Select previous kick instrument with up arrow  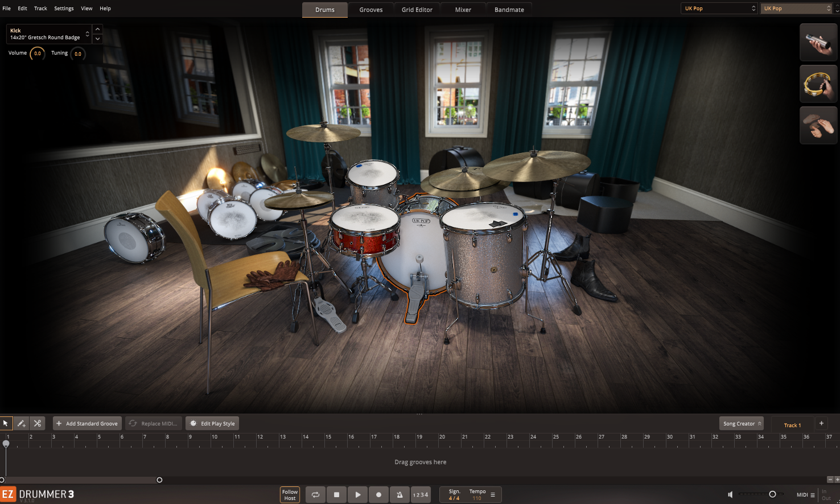coord(98,29)
